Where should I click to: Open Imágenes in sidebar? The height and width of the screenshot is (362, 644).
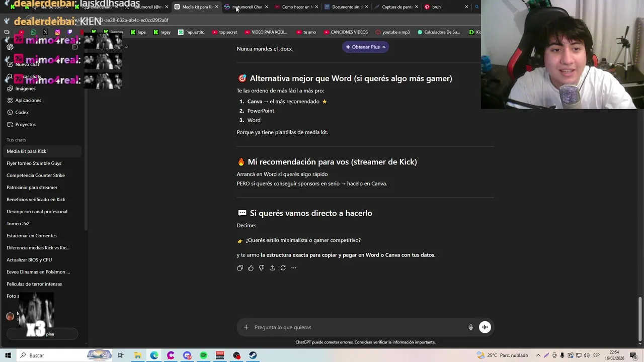(x=25, y=88)
